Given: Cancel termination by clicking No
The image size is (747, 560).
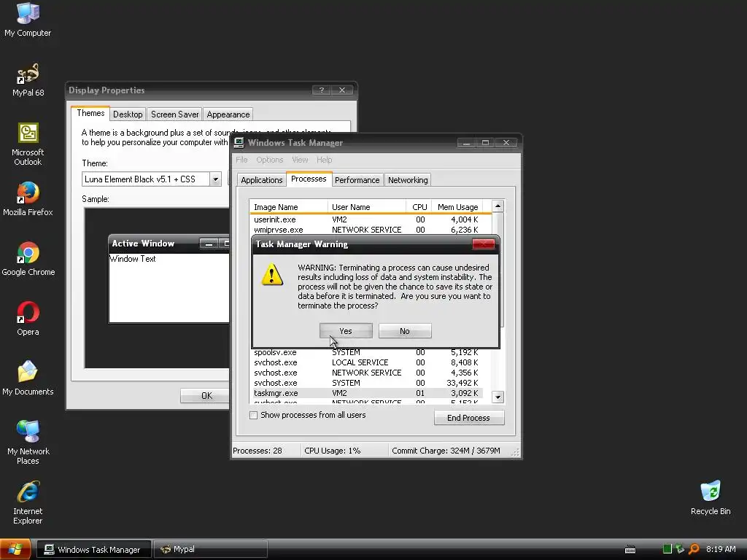Looking at the screenshot, I should [405, 331].
